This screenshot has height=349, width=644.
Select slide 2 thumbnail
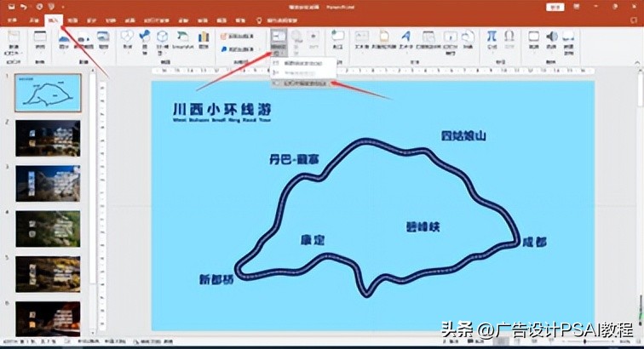click(48, 139)
